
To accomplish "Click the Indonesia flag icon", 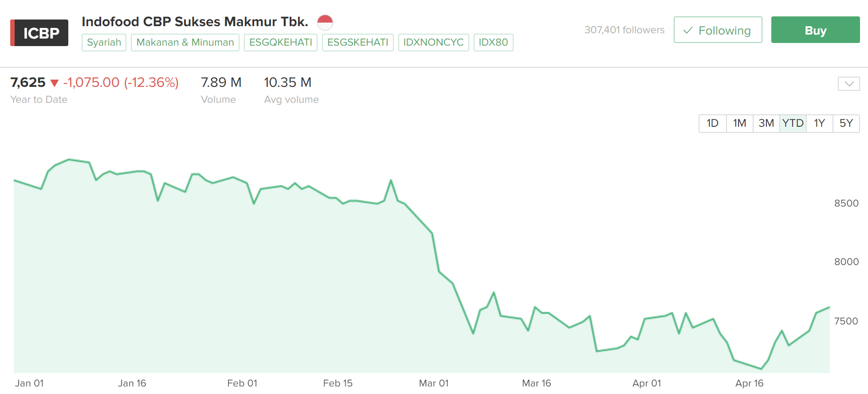I will [325, 22].
